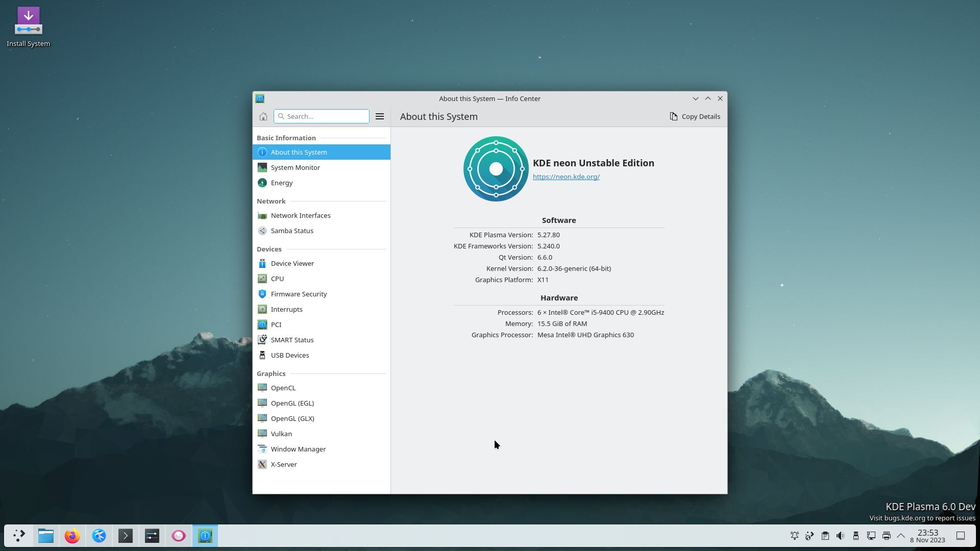Click the Info Center window title icon
The width and height of the screenshot is (980, 551).
click(x=260, y=98)
